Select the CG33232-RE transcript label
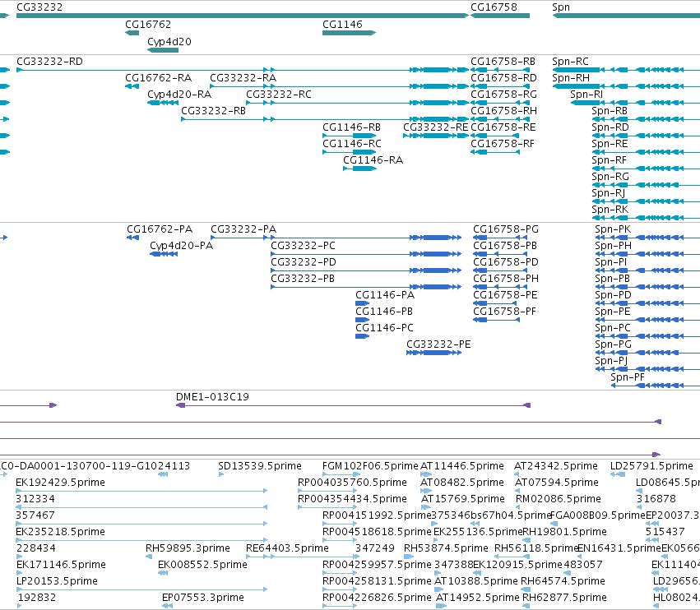The height and width of the screenshot is (610, 700). (435, 127)
